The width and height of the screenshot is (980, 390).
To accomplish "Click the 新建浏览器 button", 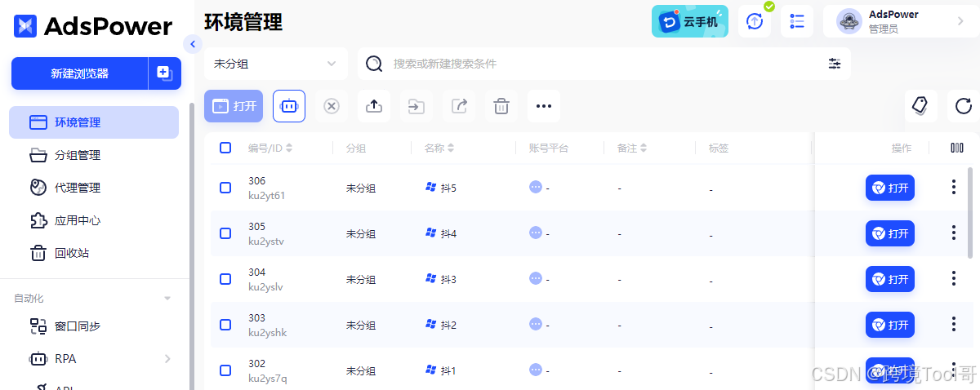I will coord(79,73).
